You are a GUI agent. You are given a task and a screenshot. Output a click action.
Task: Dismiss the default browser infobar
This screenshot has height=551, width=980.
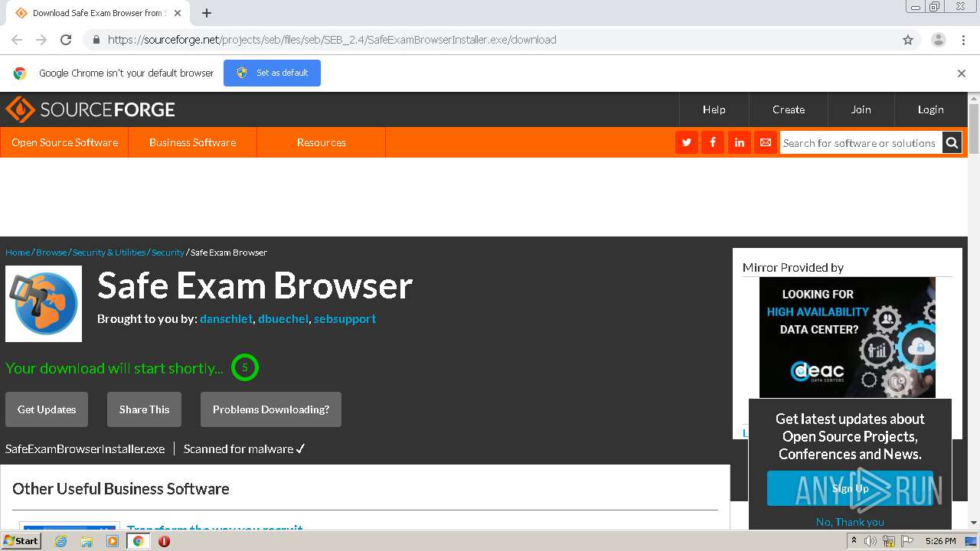pos(962,73)
